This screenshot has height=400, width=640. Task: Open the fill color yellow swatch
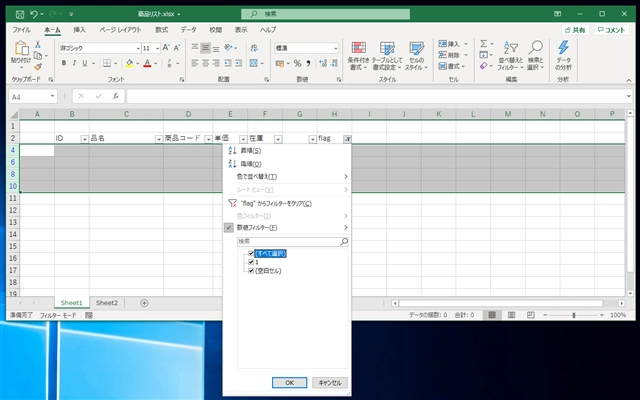tap(129, 63)
